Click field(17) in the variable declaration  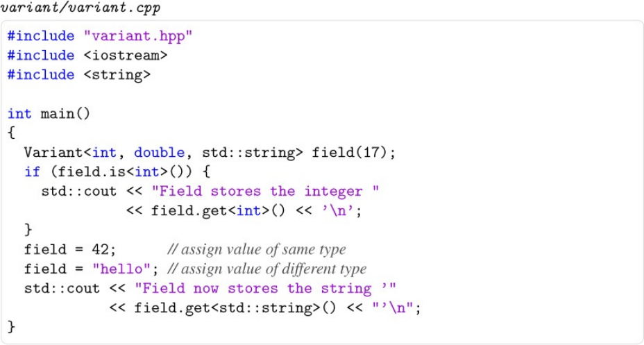coord(353,153)
